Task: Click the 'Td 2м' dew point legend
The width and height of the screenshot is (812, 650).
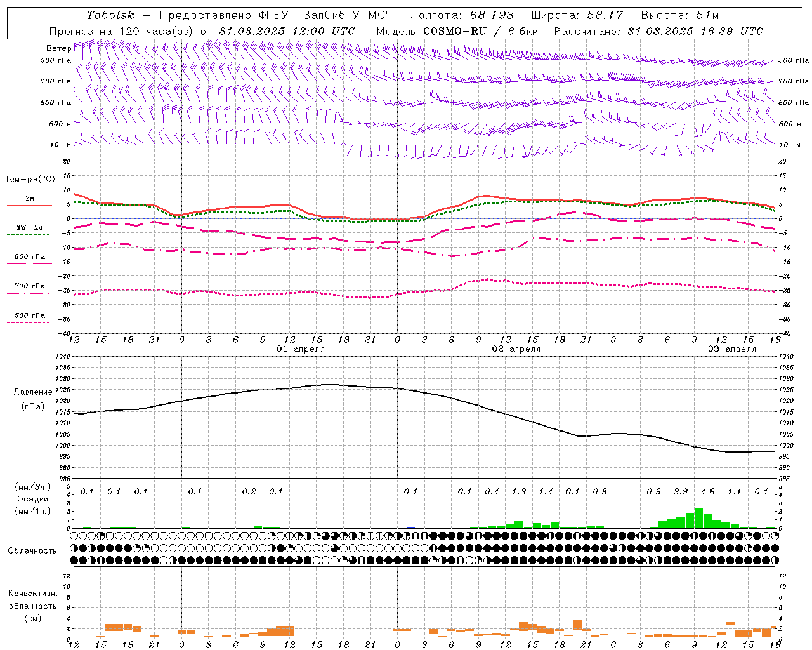Action: point(30,227)
